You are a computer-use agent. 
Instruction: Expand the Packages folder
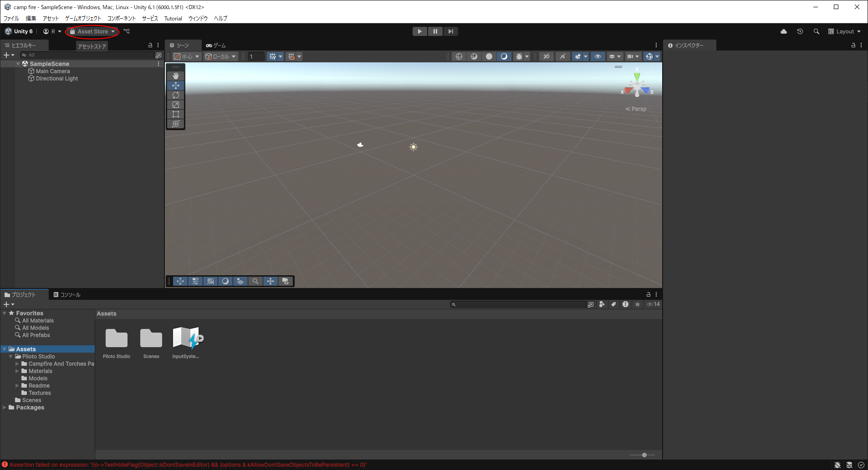(5, 408)
